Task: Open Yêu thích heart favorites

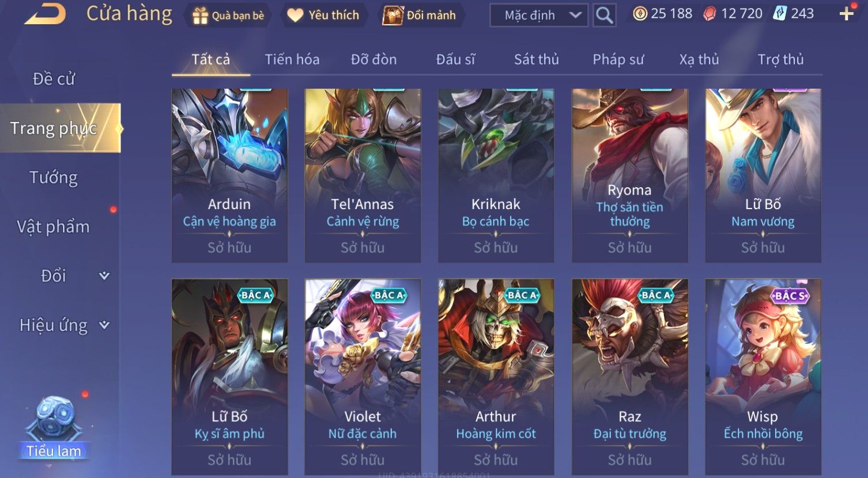Action: (323, 16)
